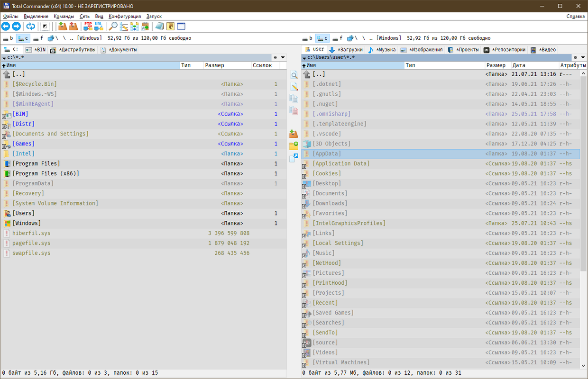588x379 pixels.
Task: Toggle drive c button in right drive bar
Action: [x=322, y=38]
